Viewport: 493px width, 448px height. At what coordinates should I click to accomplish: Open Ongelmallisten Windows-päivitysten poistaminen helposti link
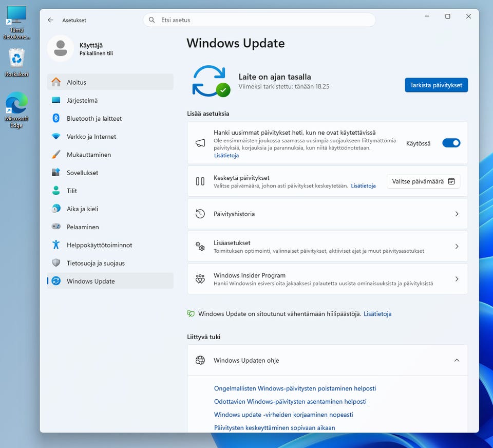click(295, 388)
